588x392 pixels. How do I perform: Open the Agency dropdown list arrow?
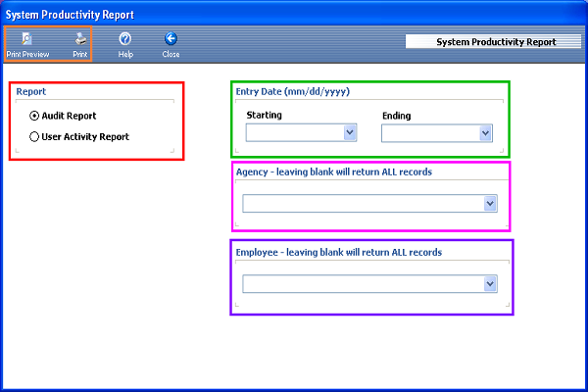490,203
